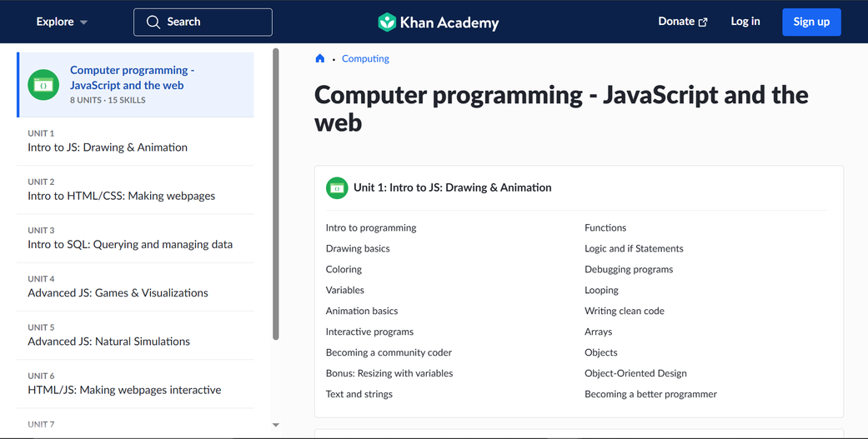
Task: Open the Text and strings lesson
Action: click(x=359, y=394)
